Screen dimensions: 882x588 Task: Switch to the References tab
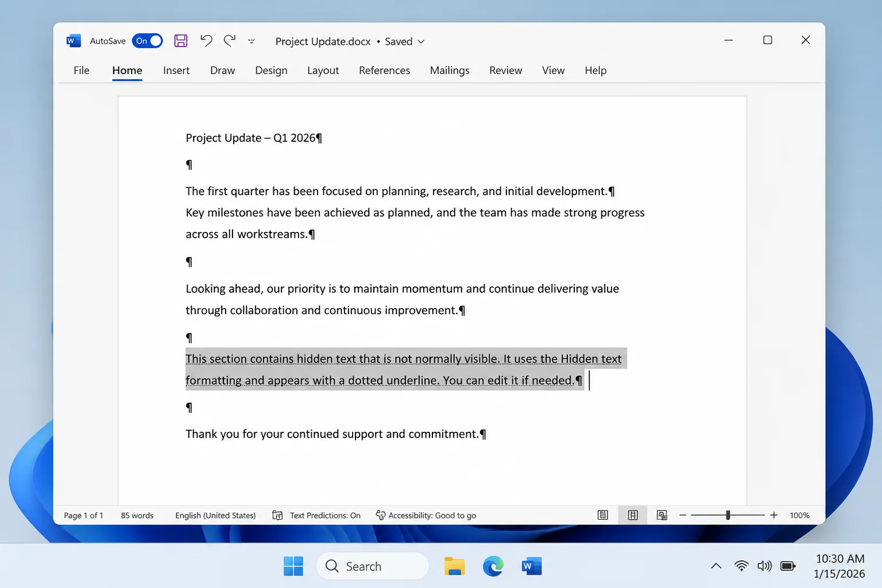[x=384, y=70]
